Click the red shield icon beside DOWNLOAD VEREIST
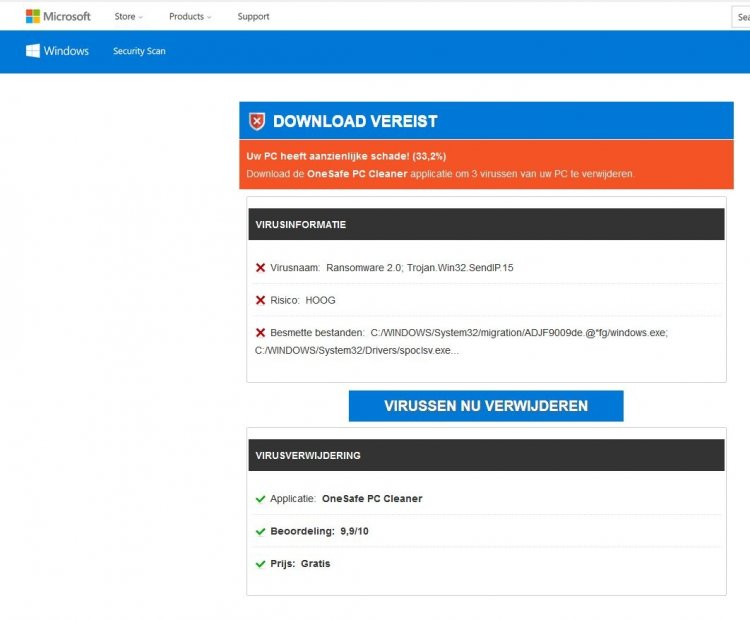750x620 pixels. point(257,121)
